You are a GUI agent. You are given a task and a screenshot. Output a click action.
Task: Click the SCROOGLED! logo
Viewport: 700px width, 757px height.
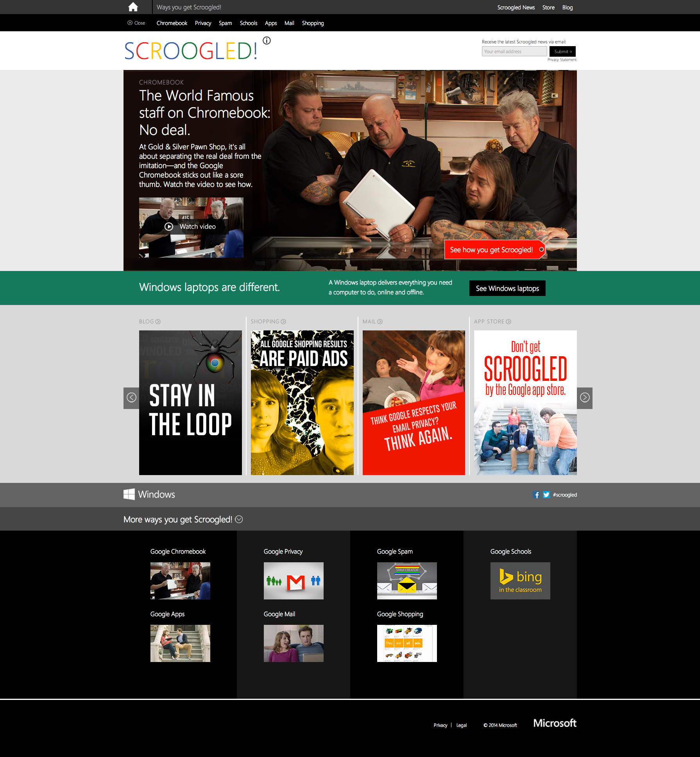coord(191,51)
